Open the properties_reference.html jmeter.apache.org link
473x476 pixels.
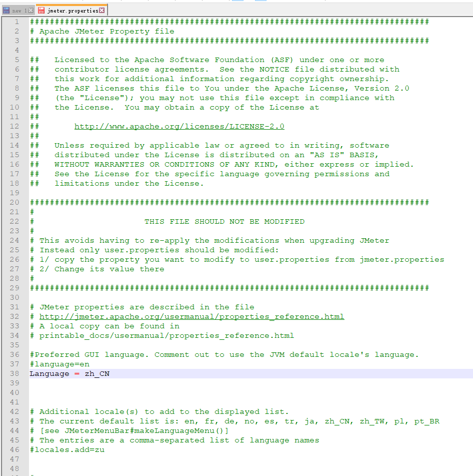pos(191,317)
